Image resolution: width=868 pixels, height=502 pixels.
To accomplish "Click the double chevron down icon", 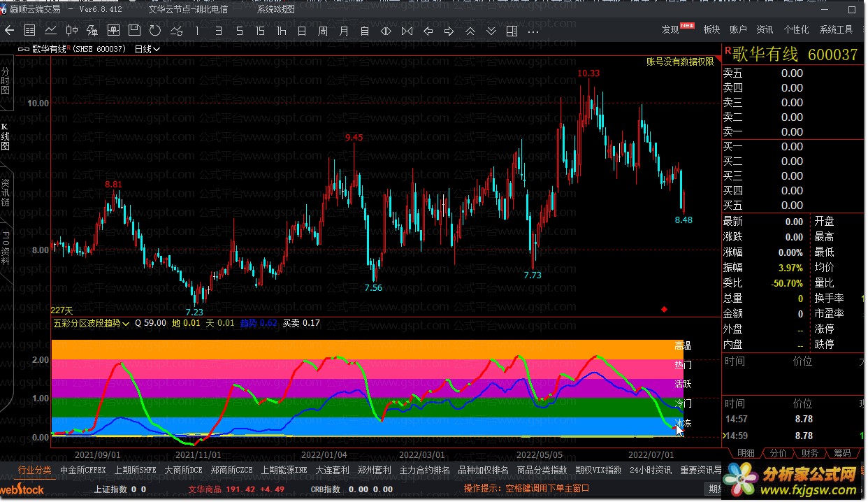I will (x=491, y=31).
